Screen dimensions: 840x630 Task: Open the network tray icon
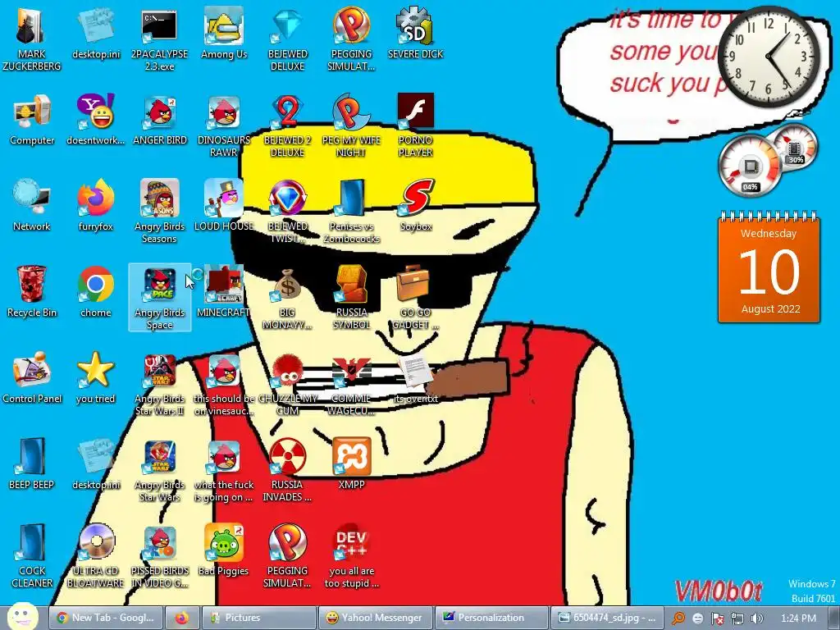coord(737,619)
